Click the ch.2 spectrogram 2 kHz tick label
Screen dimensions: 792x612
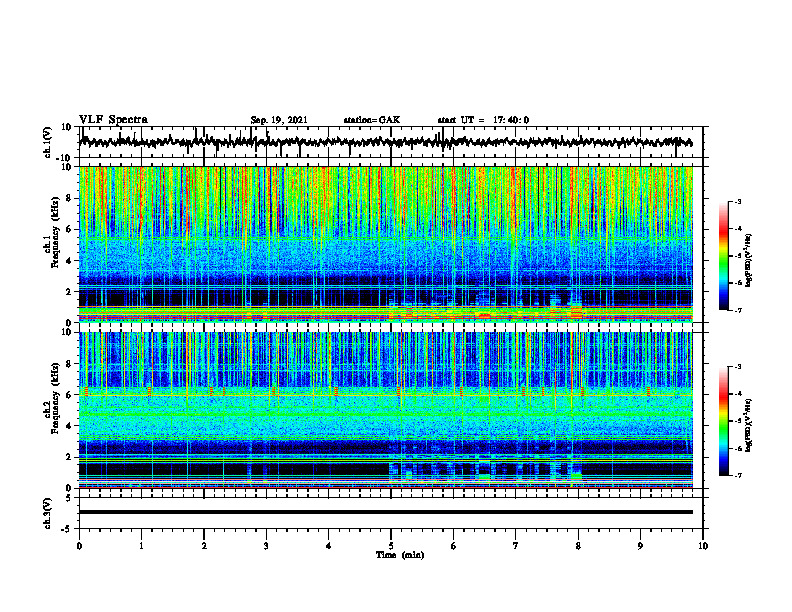[69, 457]
